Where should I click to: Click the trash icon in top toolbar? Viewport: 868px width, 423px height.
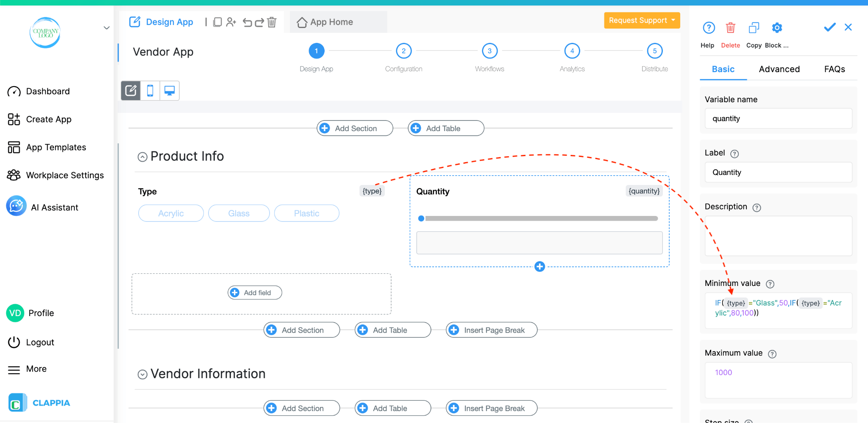tap(272, 22)
